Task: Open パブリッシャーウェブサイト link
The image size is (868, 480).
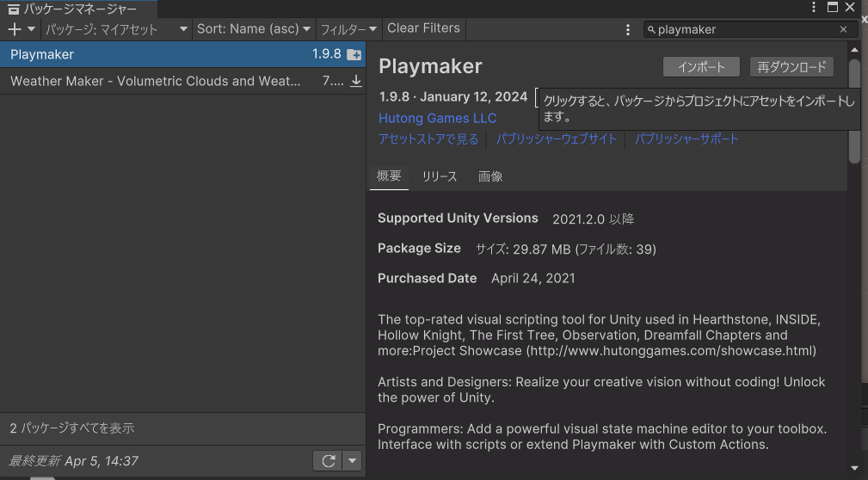Action: pyautogui.click(x=557, y=139)
